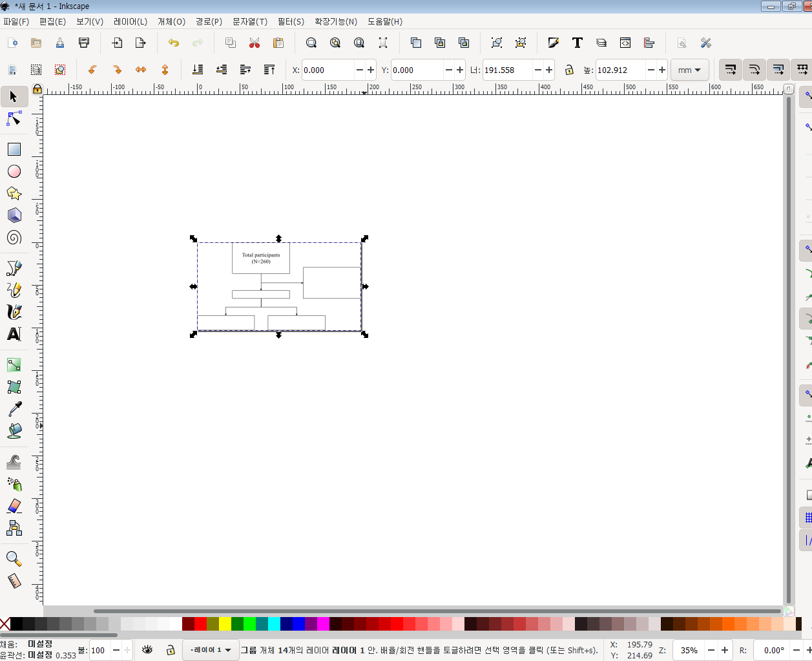Open 편집(E) menu

(52, 21)
